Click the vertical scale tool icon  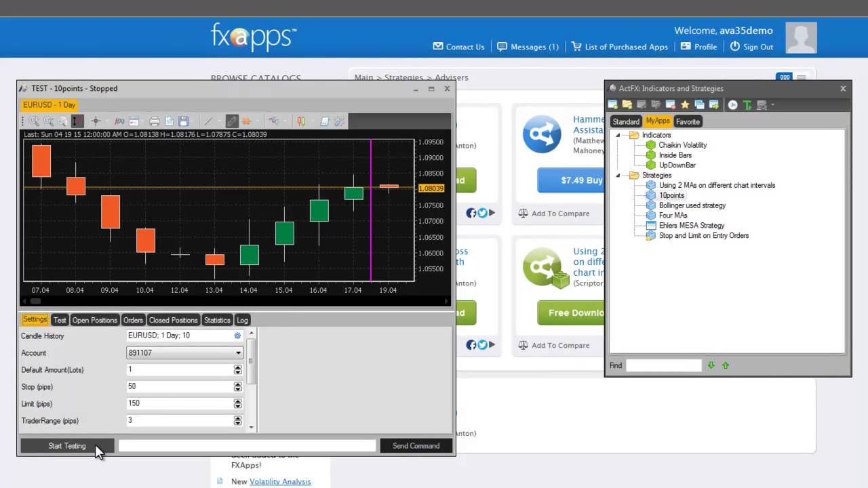tap(77, 121)
